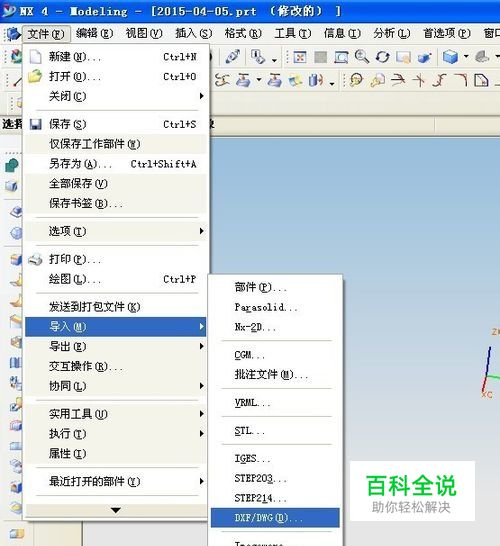500x546 pixels.
Task: Select the Rotate view circular arrows tool
Action: (x=383, y=57)
